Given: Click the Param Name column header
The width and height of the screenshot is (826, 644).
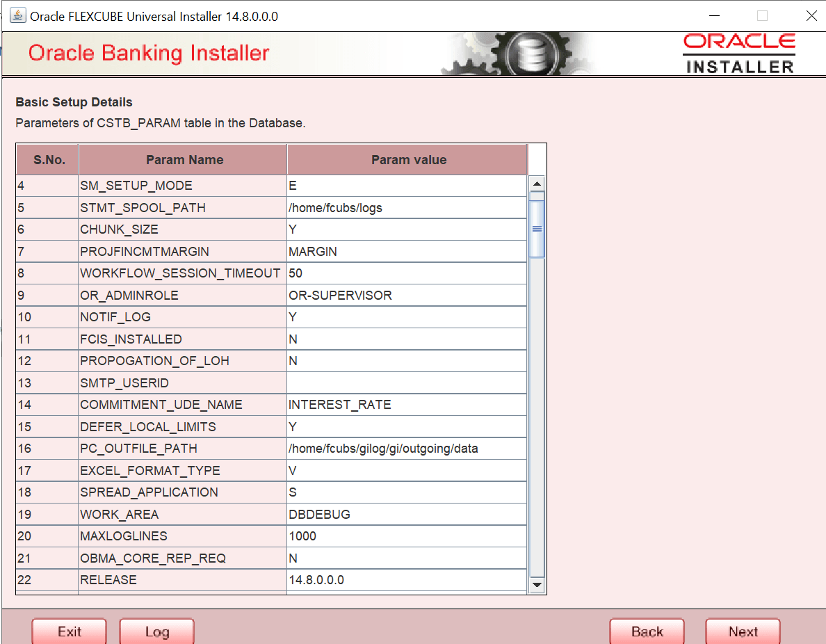Looking at the screenshot, I should pos(184,160).
